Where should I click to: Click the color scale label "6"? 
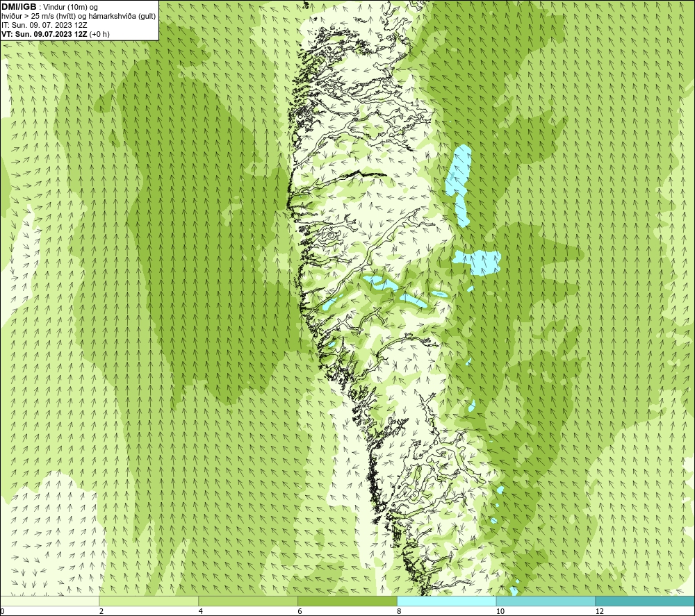[300, 612]
